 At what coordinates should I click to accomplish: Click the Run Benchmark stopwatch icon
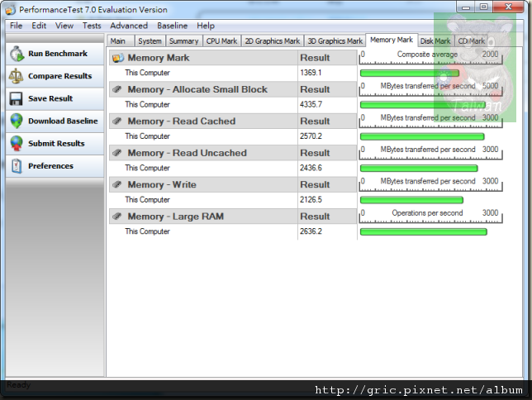tap(17, 54)
